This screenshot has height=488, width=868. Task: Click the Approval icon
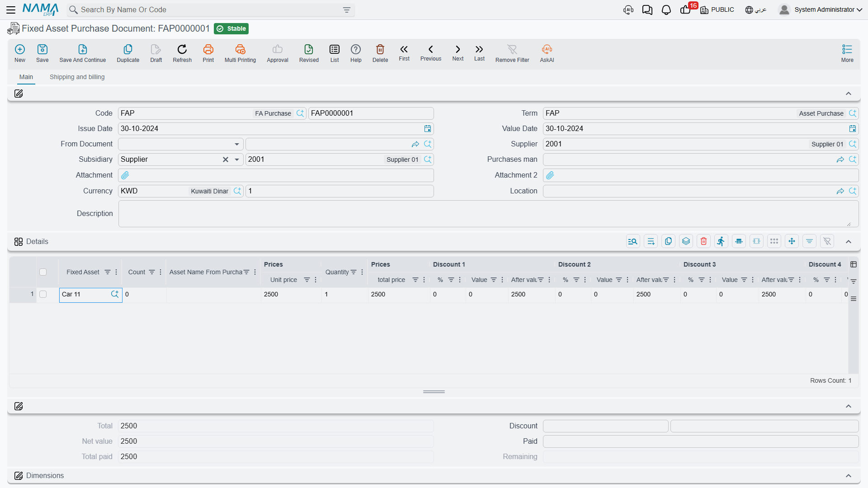tap(278, 49)
